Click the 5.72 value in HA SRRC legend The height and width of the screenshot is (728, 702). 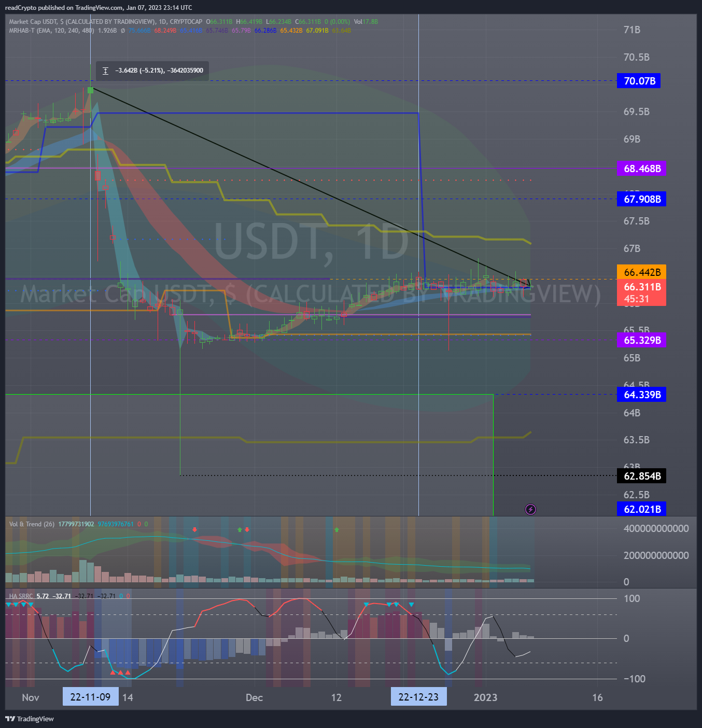tap(43, 596)
